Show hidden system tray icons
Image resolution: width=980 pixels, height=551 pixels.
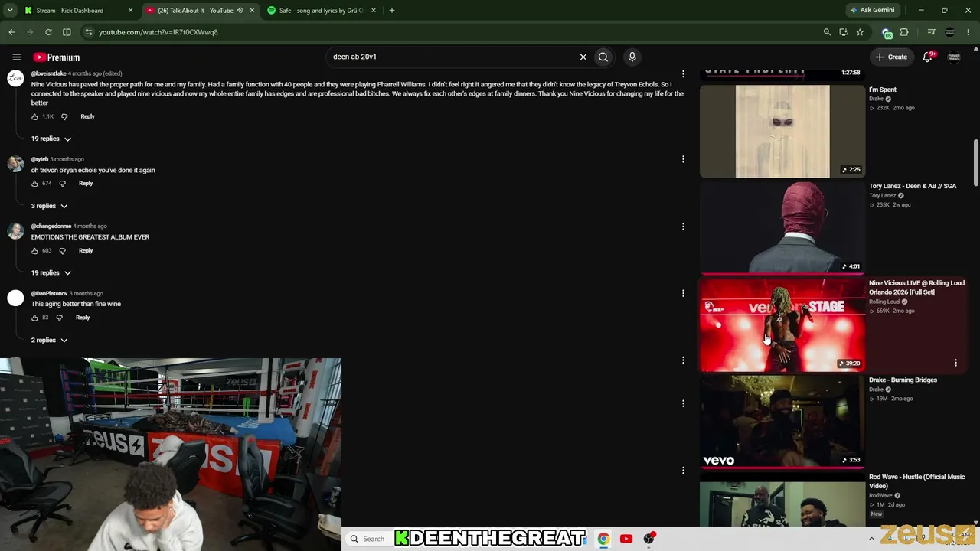871,539
